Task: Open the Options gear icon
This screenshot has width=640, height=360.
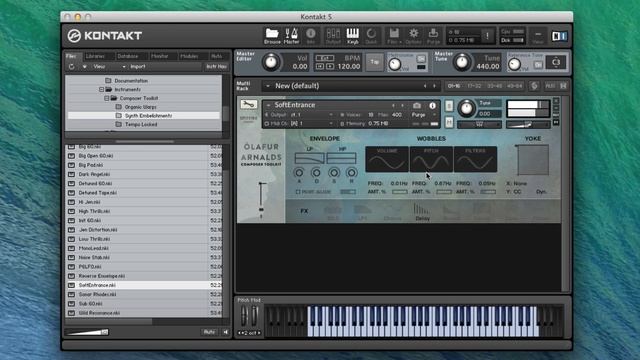Action: tap(413, 36)
